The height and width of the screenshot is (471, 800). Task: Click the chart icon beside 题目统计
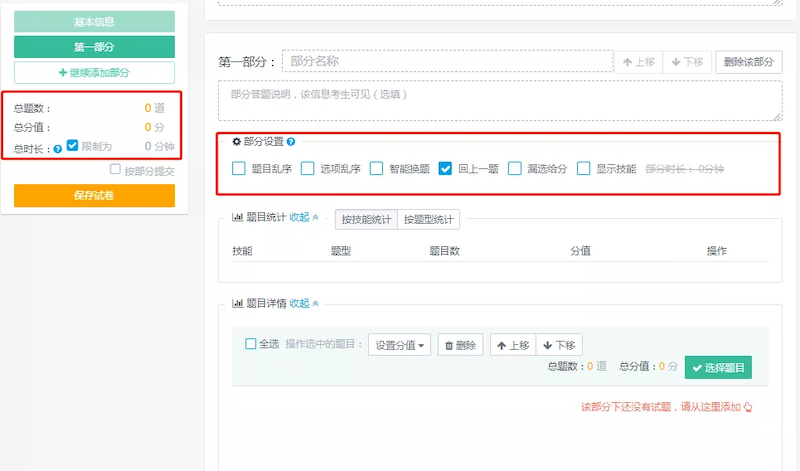tap(237, 217)
